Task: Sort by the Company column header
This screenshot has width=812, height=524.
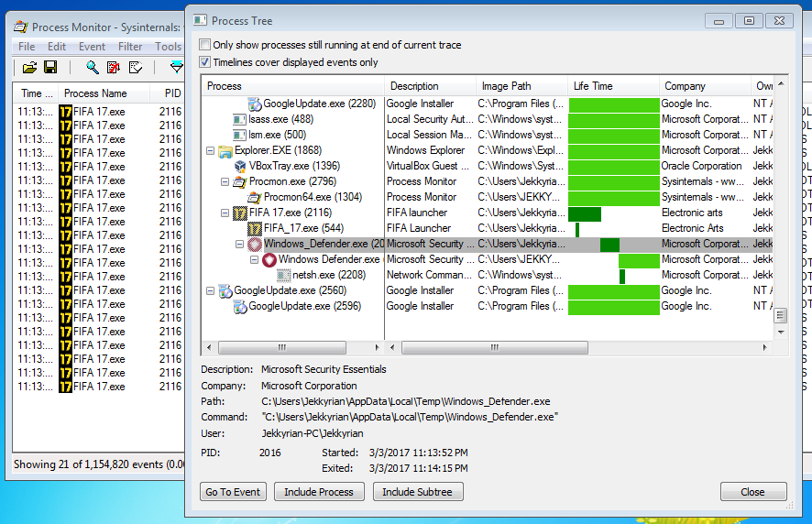Action: coord(705,86)
